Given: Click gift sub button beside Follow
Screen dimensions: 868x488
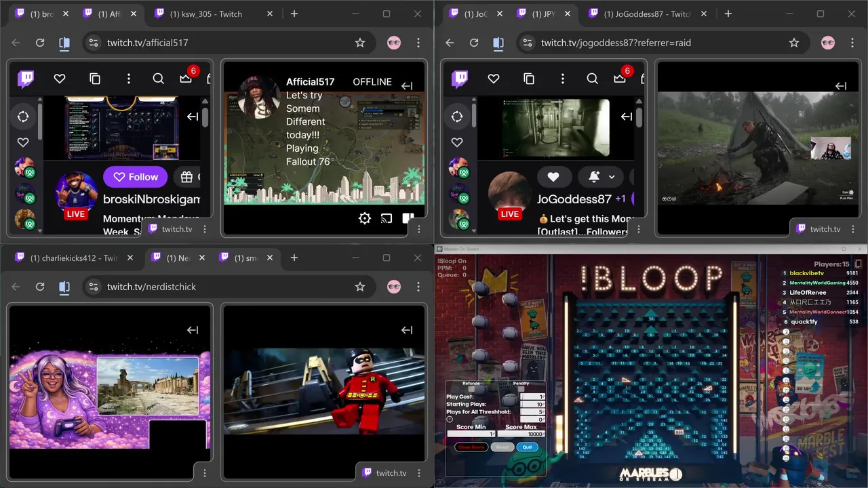Looking at the screenshot, I should click(187, 177).
